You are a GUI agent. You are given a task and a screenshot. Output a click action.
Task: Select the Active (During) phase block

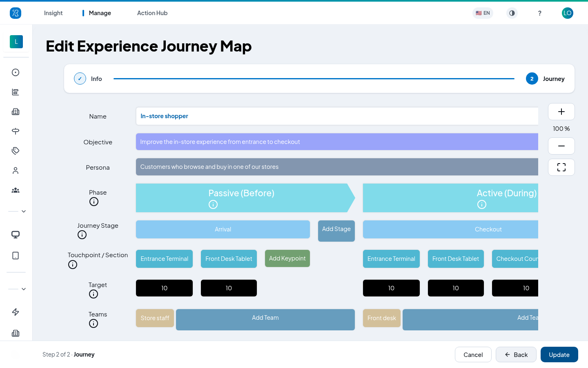coord(451,198)
